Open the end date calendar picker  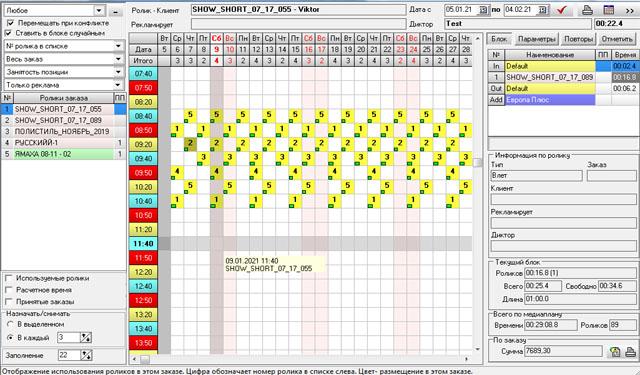coord(542,10)
